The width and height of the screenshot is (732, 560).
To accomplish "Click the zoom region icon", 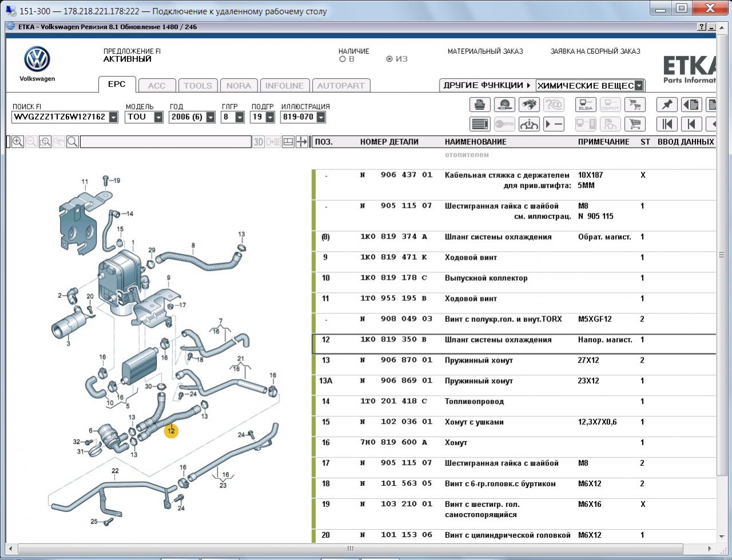I will coord(45,142).
